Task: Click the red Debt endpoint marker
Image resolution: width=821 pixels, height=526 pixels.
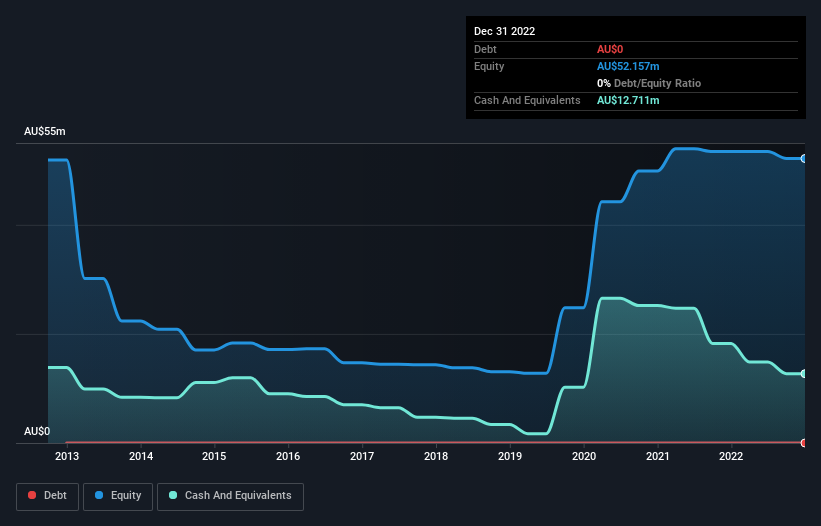Action: 804,443
